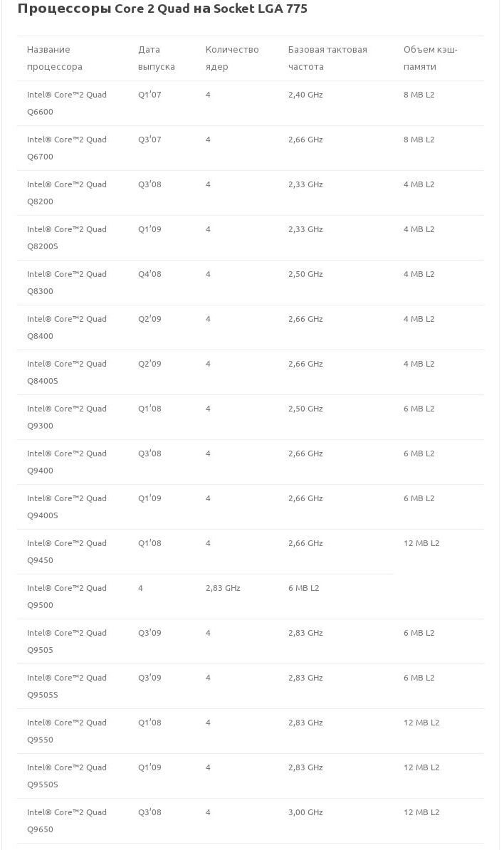Click the 6 MB L2 cache cell for Q9300
This screenshot has width=504, height=850.
[419, 409]
